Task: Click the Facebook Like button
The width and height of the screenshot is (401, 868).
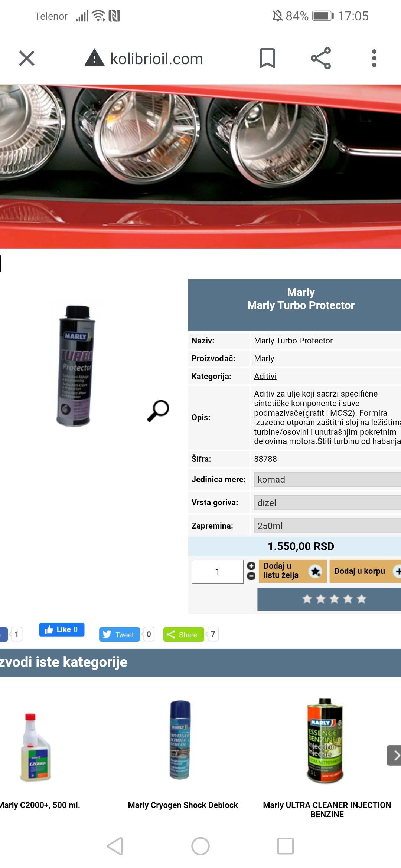Action: [62, 629]
